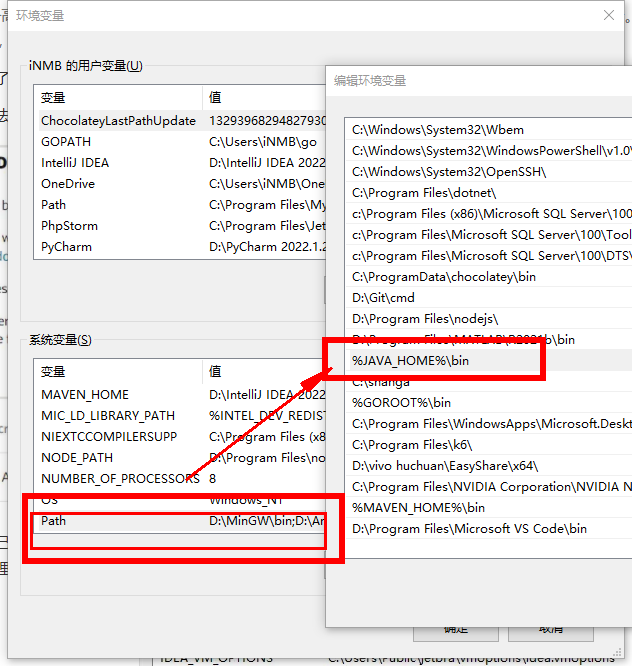This screenshot has width=632, height=666.
Task: Select the GOPATH user variable row
Action: [x=66, y=141]
